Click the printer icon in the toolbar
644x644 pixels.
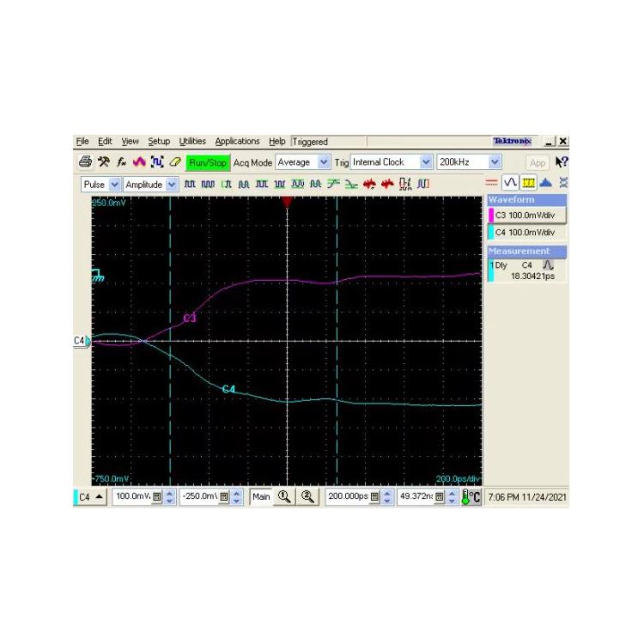(85, 161)
